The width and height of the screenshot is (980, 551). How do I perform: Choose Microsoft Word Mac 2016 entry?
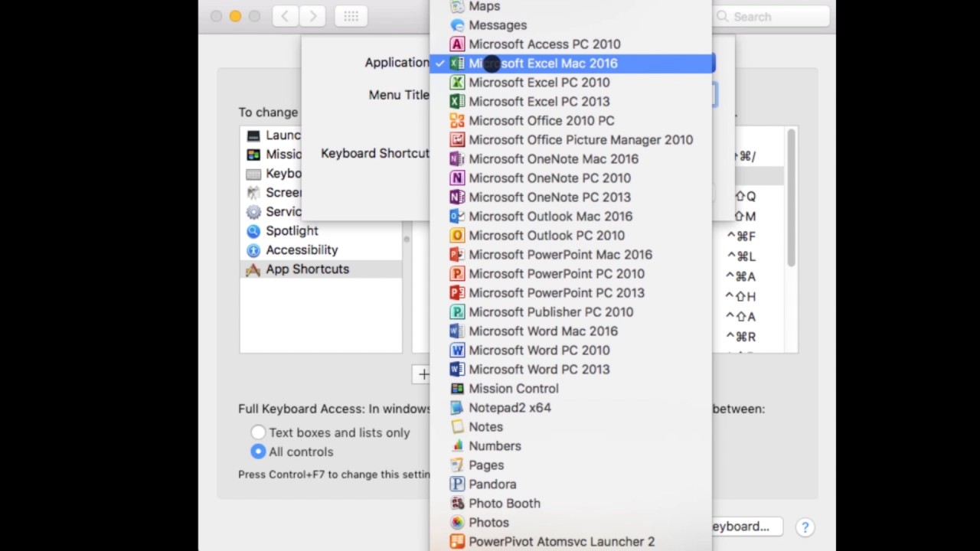click(x=571, y=331)
